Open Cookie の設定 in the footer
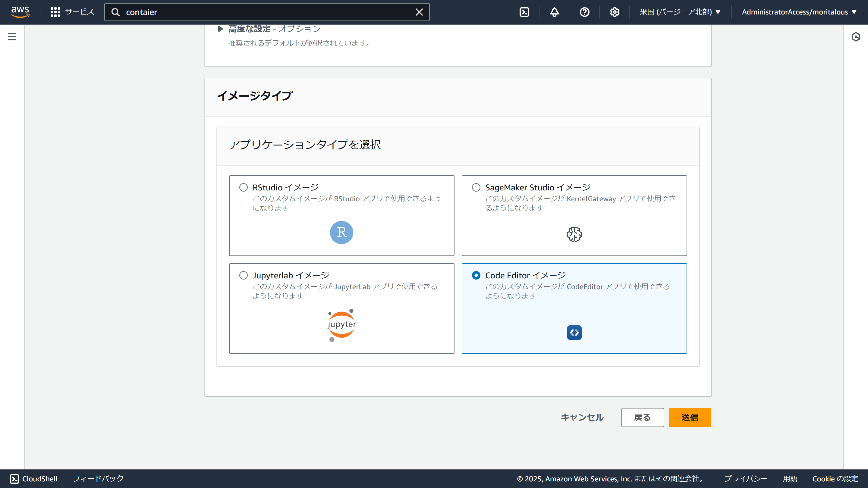The width and height of the screenshot is (868, 488). tap(835, 479)
